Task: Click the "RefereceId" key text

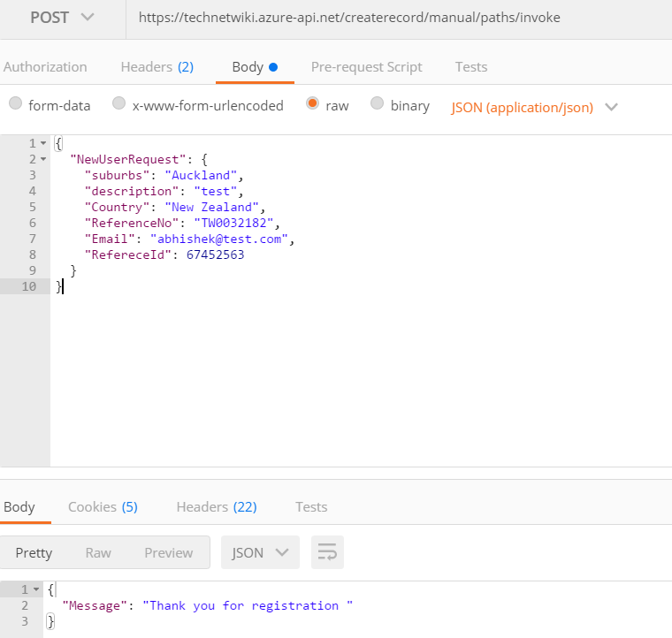Action: [127, 254]
